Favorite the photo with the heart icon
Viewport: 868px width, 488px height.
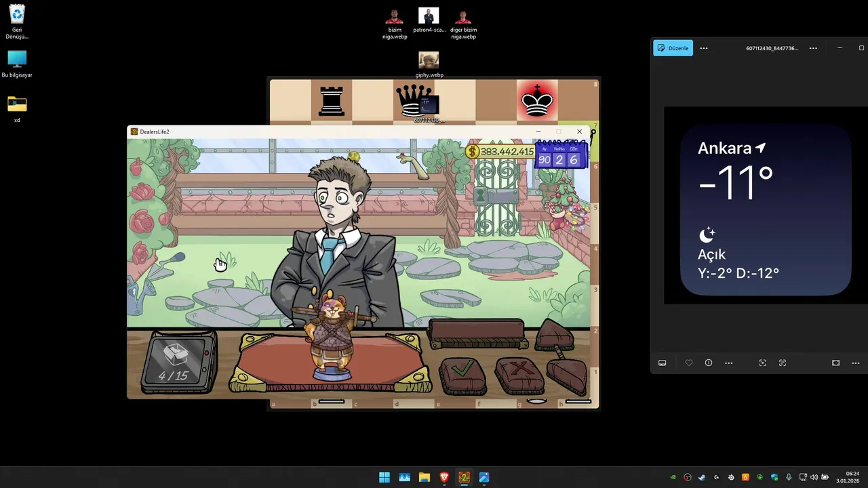[x=689, y=363]
